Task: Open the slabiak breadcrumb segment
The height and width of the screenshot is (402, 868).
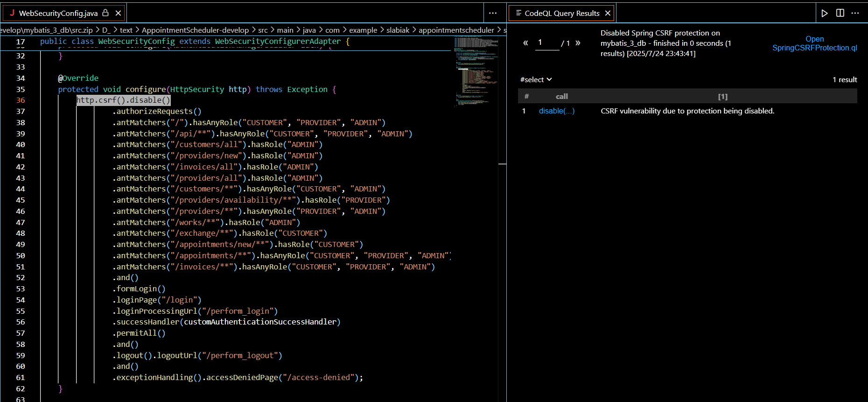Action: tap(398, 30)
